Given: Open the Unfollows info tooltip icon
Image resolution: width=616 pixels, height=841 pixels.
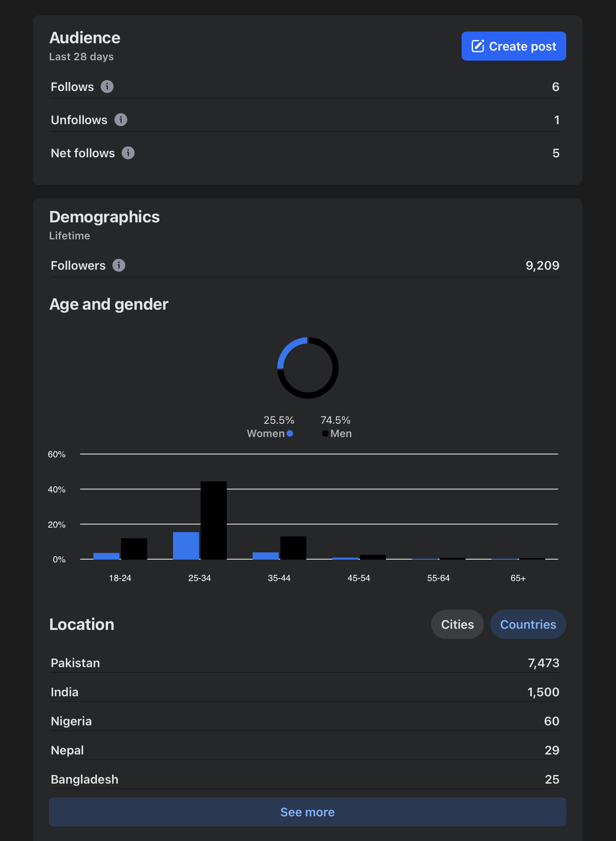Looking at the screenshot, I should [x=121, y=120].
